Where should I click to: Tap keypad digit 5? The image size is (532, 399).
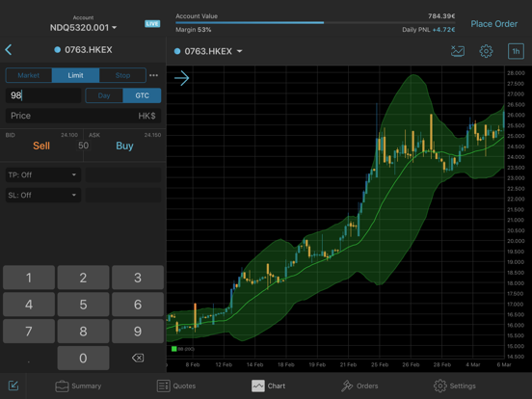point(83,305)
